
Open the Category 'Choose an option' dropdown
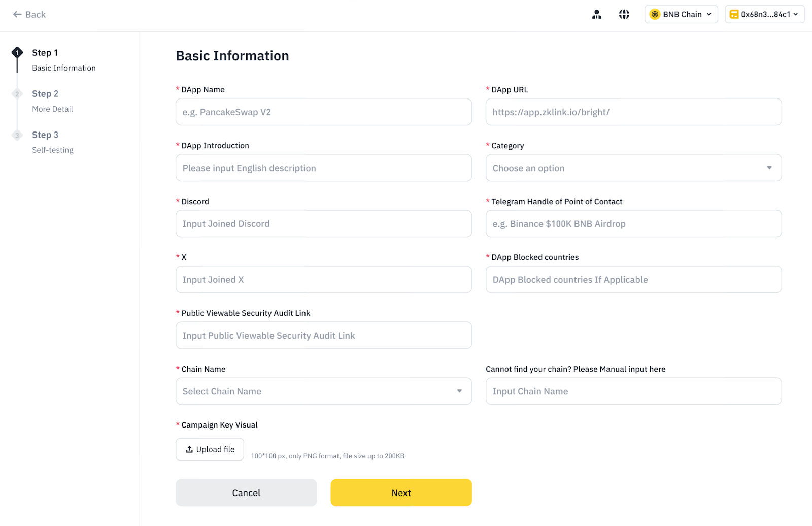[x=633, y=168]
